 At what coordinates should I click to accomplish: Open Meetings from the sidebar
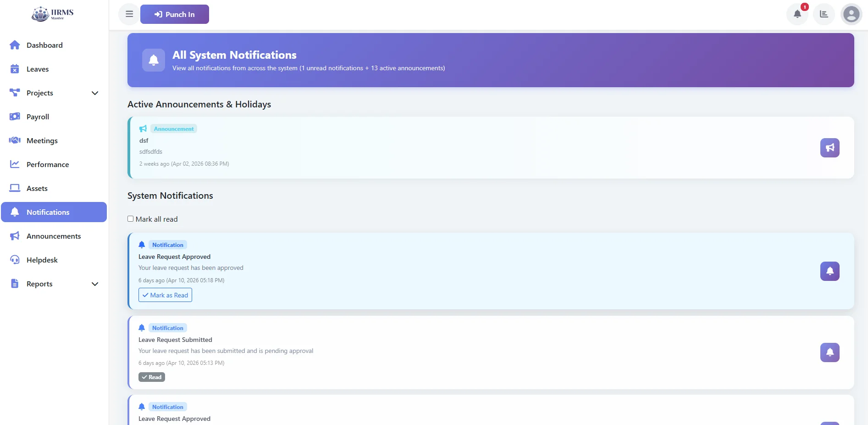tap(54, 140)
